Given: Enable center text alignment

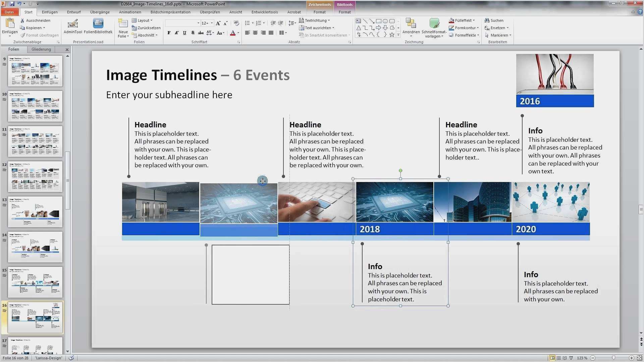Looking at the screenshot, I should tap(256, 33).
